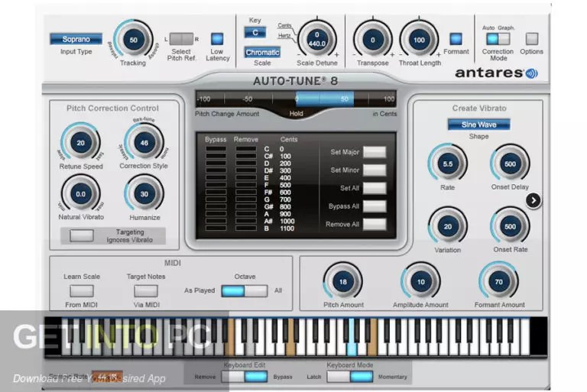
Task: Click the vibrato Rate knob at 5.5
Action: 448,164
